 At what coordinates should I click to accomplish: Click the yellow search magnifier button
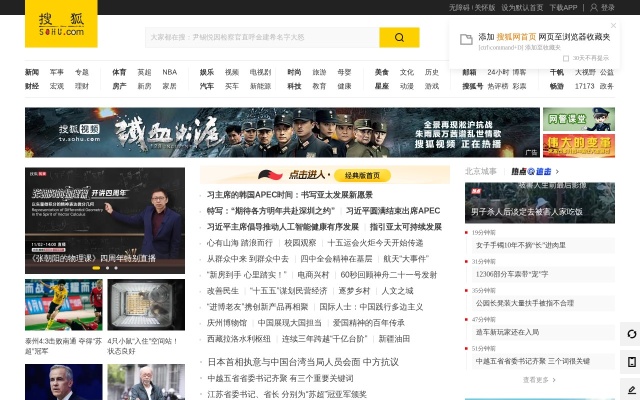pyautogui.click(x=399, y=38)
